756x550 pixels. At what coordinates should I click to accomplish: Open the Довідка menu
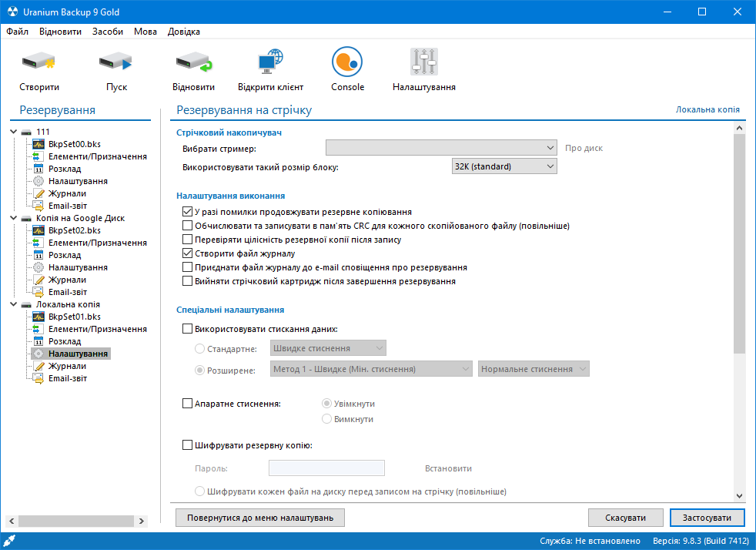[x=184, y=32]
